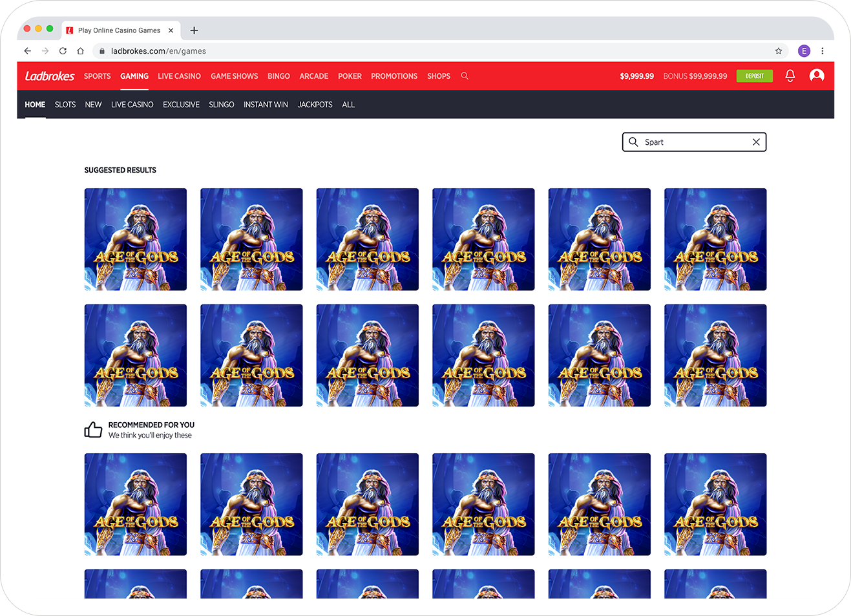
Task: Switch to the Exclusive sub-tab
Action: click(x=181, y=105)
